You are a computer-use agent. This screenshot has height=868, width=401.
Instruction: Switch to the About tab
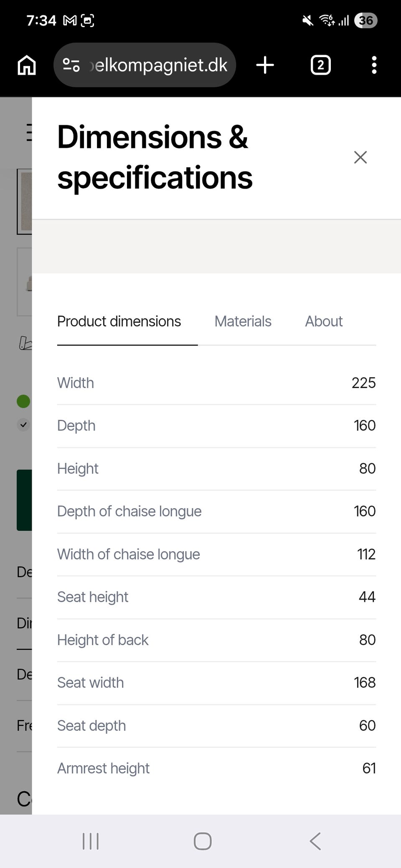(324, 321)
